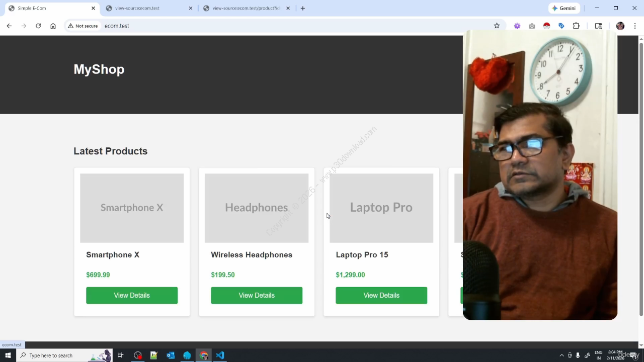Open the Extensions puzzle-piece menu
Viewport: 644px width, 362px height.
point(576,26)
